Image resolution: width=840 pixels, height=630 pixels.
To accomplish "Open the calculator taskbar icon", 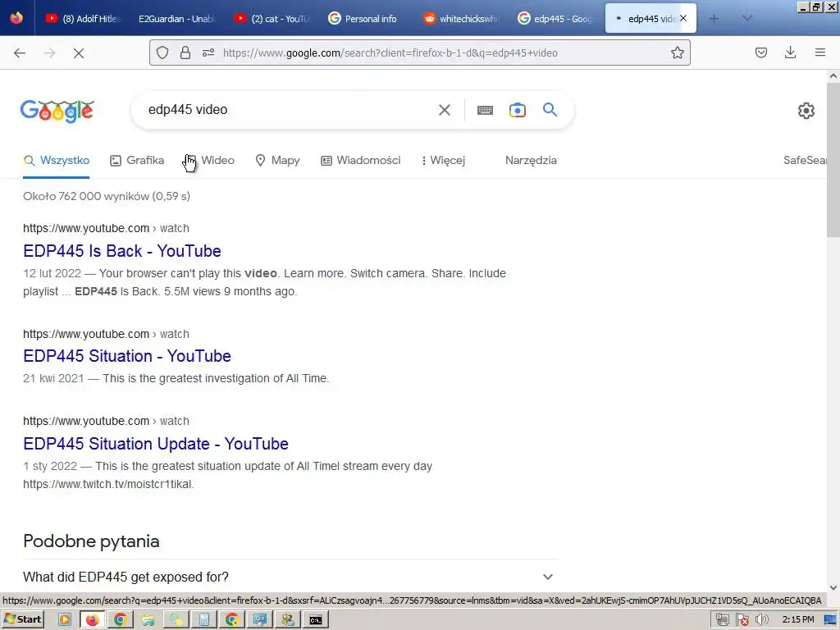I will pos(204,620).
